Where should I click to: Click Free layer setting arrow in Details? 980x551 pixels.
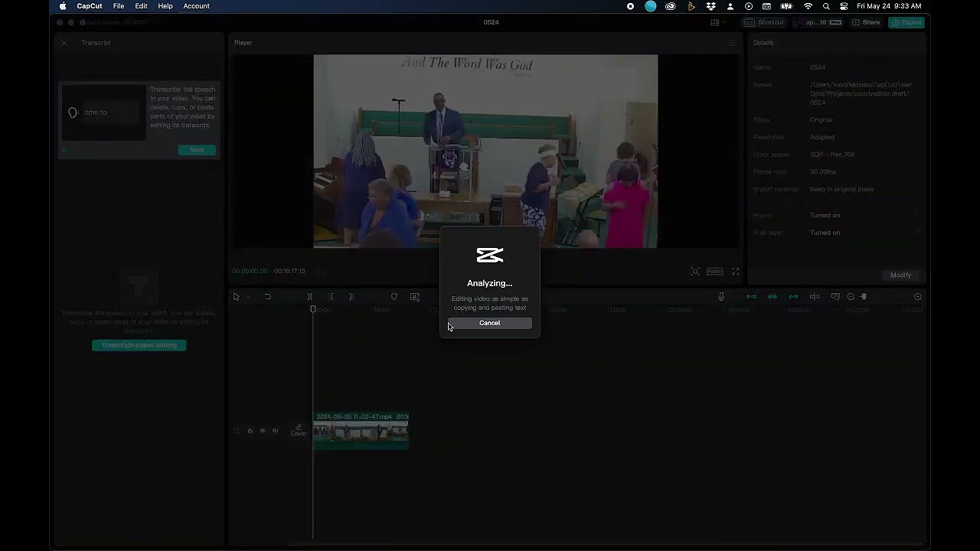click(x=916, y=233)
